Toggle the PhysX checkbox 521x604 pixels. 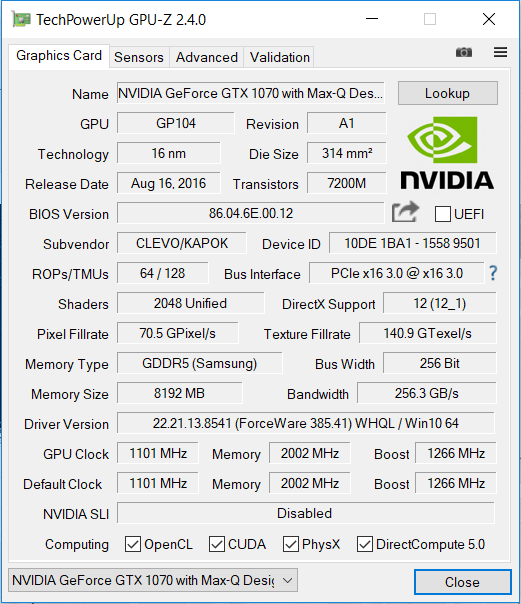point(291,544)
